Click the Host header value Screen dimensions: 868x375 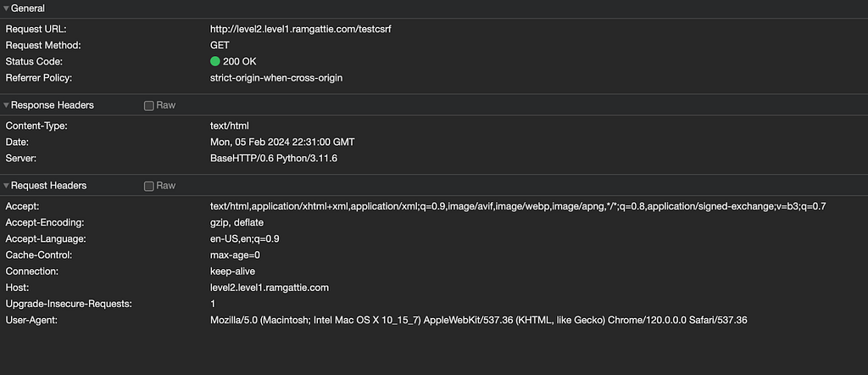point(270,288)
